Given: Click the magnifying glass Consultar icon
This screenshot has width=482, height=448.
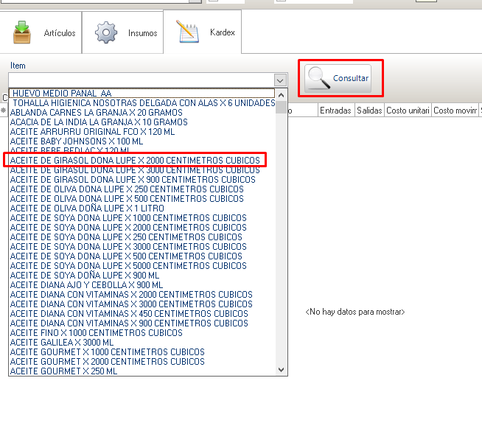Looking at the screenshot, I should 319,78.
